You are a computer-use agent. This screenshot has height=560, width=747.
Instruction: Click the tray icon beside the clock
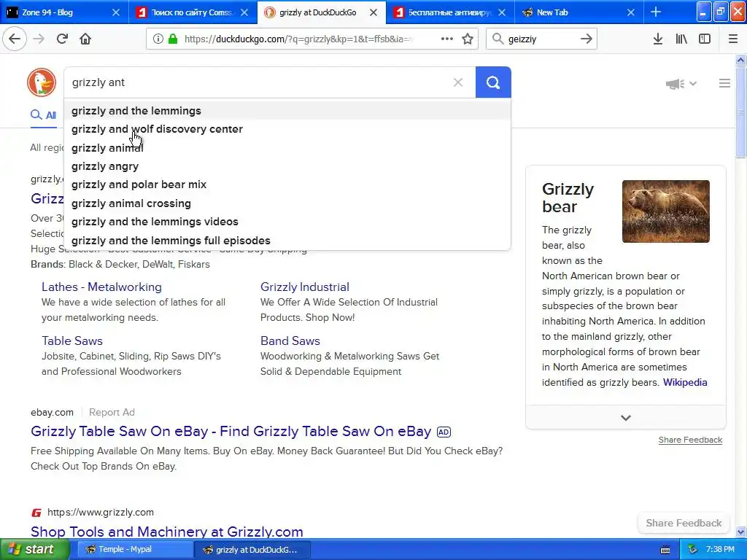click(x=693, y=550)
